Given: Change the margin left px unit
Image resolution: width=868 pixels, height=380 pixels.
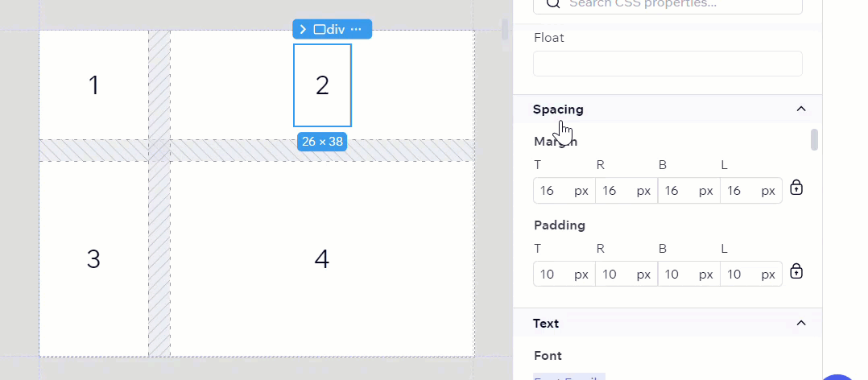Looking at the screenshot, I should coord(768,191).
